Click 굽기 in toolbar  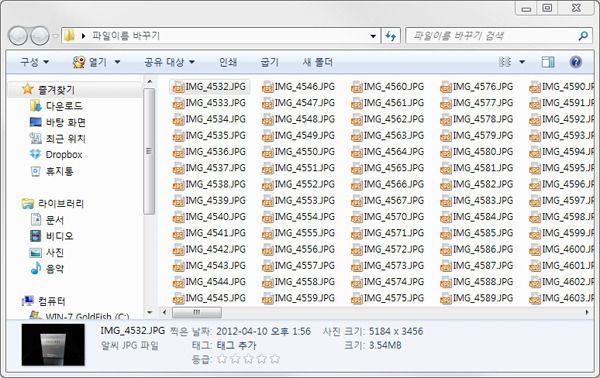269,62
